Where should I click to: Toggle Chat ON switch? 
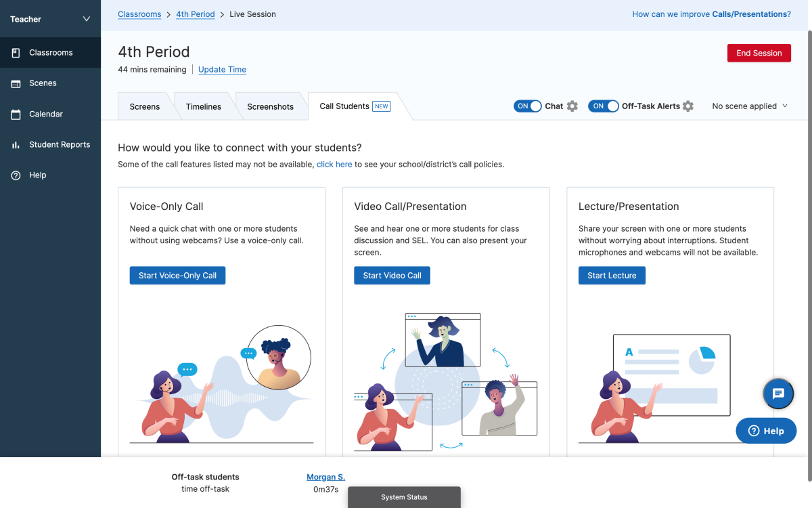pyautogui.click(x=528, y=106)
